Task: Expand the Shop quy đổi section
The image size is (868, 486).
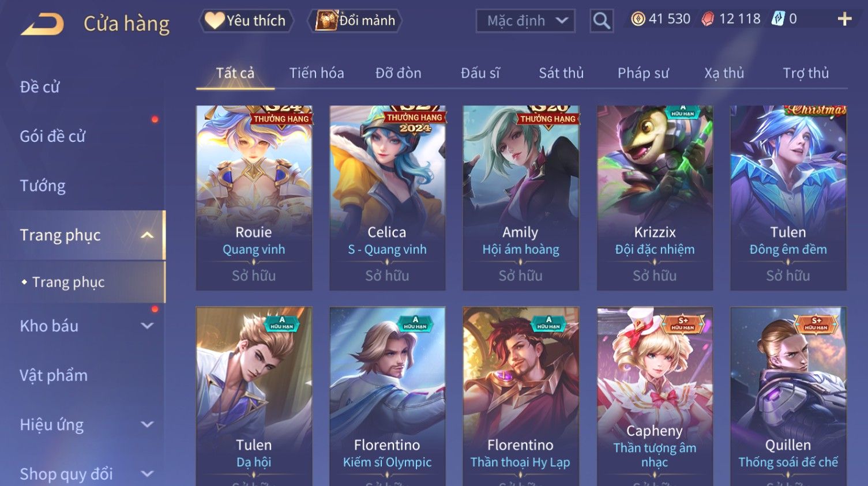Action: point(147,474)
